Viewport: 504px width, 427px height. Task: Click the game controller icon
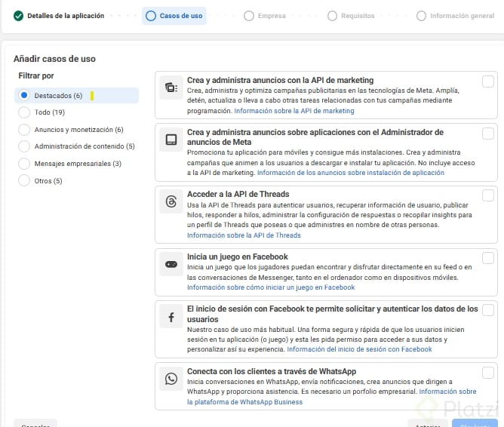171,264
